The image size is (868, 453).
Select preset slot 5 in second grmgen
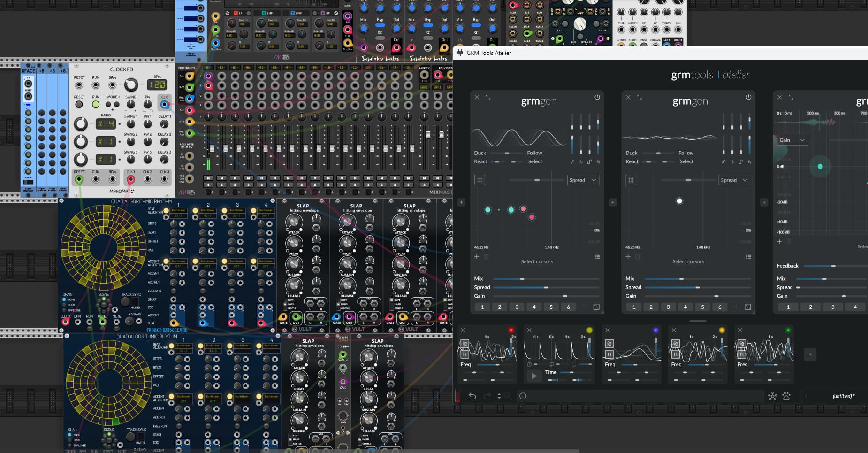[702, 307]
